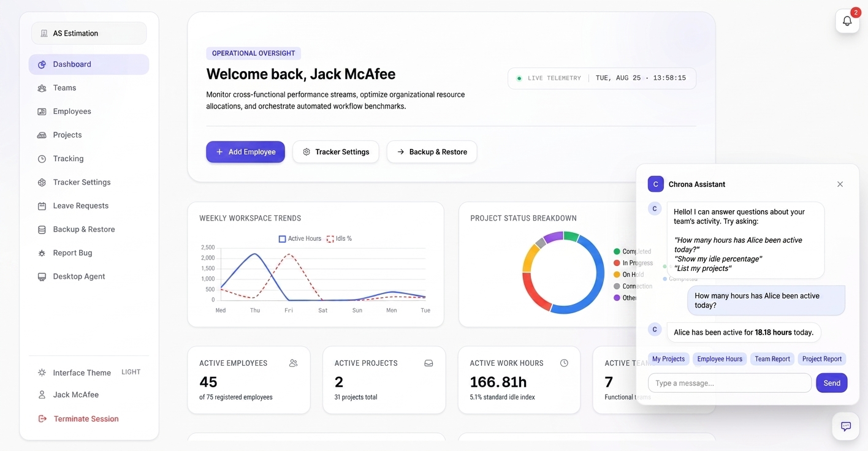Toggle the Idle % legend series
The image size is (868, 451).
coord(339,238)
